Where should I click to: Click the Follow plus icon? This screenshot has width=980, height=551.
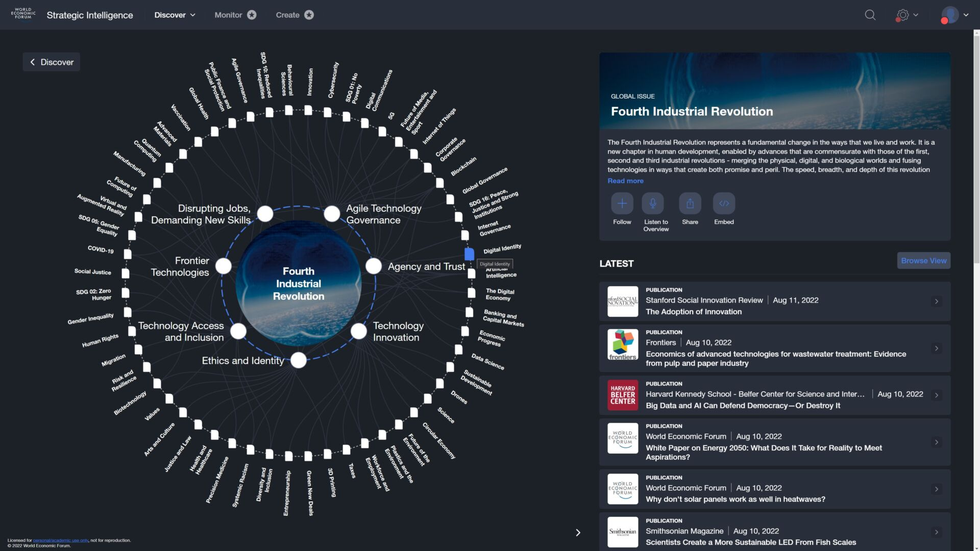[622, 203]
